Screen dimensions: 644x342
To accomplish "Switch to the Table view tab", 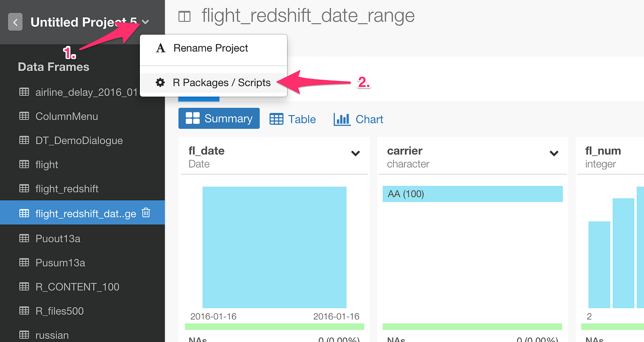I will click(x=293, y=119).
